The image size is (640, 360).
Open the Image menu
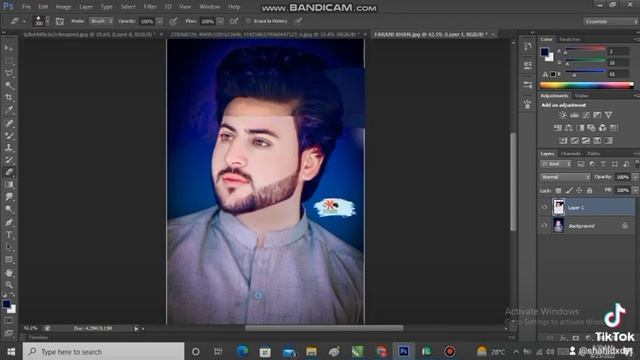click(x=63, y=7)
